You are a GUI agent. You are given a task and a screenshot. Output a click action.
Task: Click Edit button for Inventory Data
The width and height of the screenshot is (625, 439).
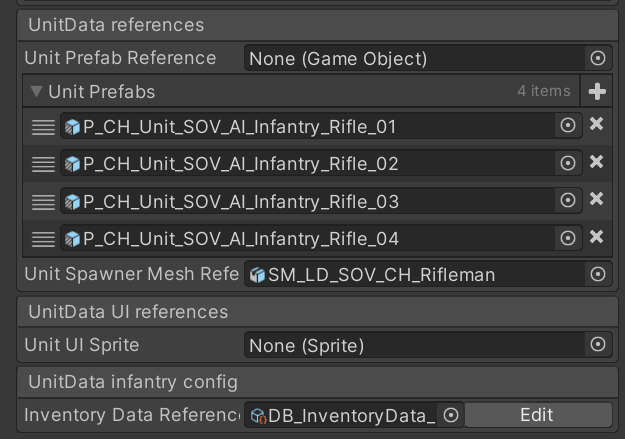pyautogui.click(x=537, y=415)
